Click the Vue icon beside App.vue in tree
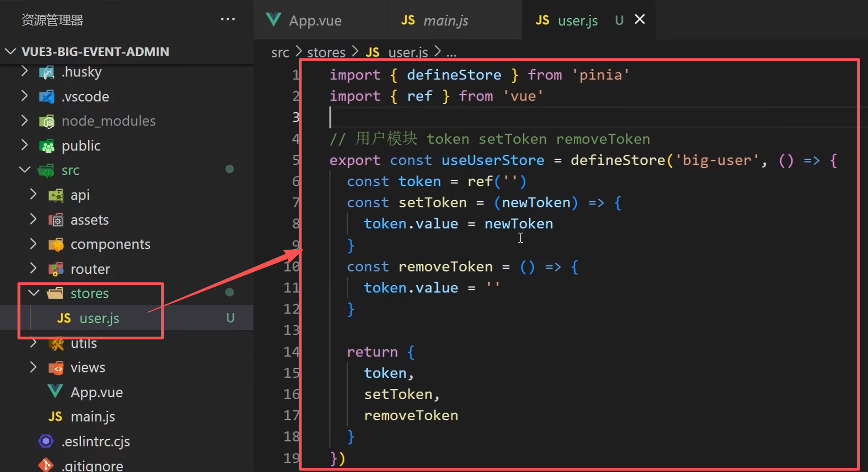The width and height of the screenshot is (868, 472). (x=55, y=392)
